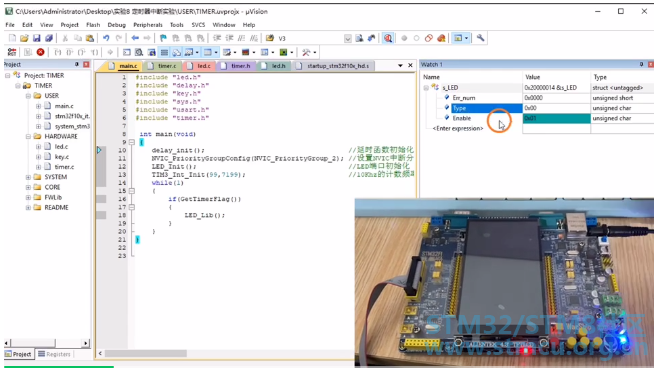
Task: Click Project panel right scroll arrow
Action: [x=86, y=343]
